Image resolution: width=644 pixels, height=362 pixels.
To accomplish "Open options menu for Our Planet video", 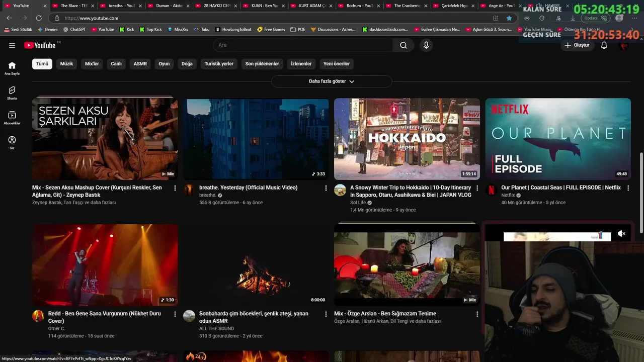I will [627, 188].
